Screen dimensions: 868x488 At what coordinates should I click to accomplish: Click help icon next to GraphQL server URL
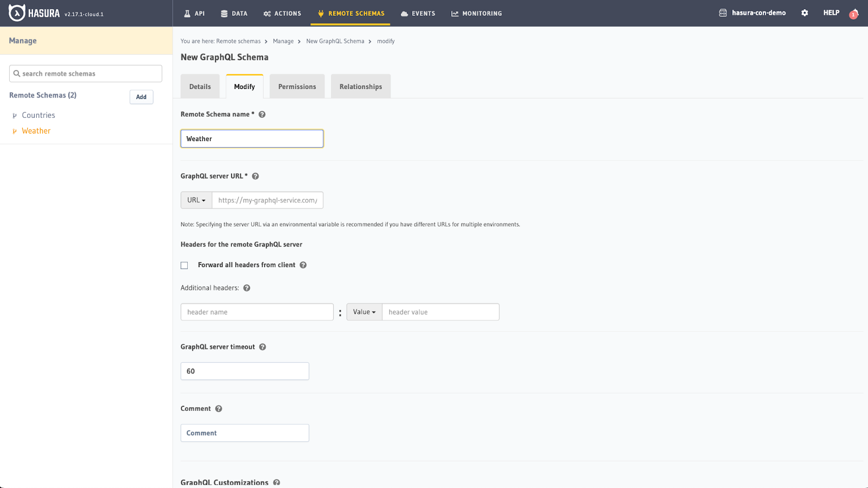(256, 176)
